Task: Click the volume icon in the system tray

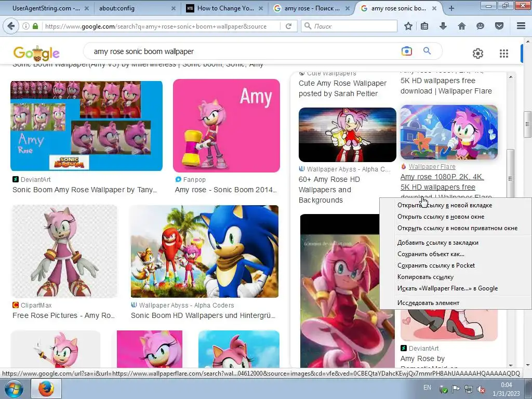Action: pyautogui.click(x=481, y=390)
